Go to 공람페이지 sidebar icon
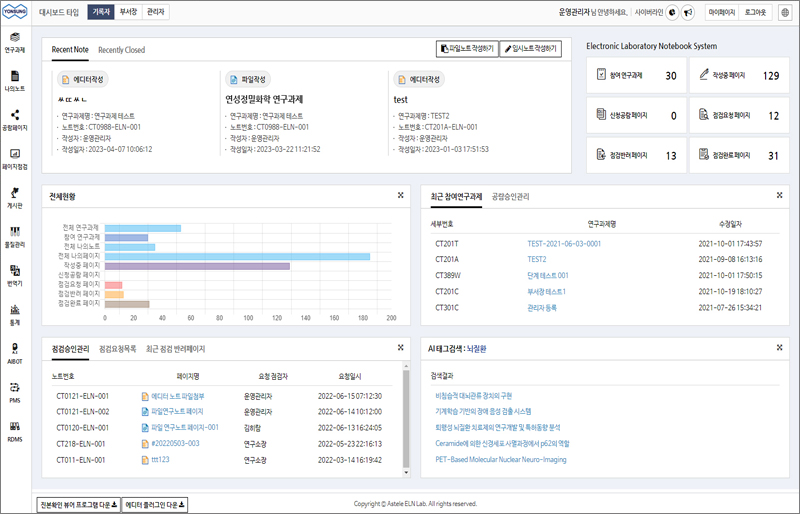 click(15, 120)
